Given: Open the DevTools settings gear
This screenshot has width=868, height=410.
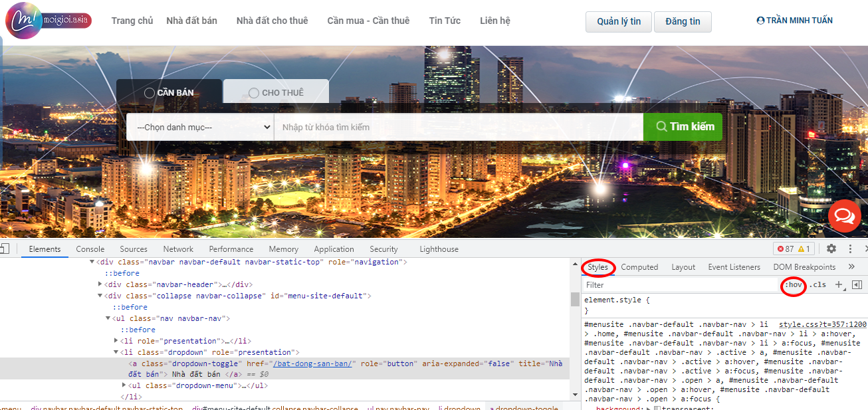Looking at the screenshot, I should (x=831, y=249).
